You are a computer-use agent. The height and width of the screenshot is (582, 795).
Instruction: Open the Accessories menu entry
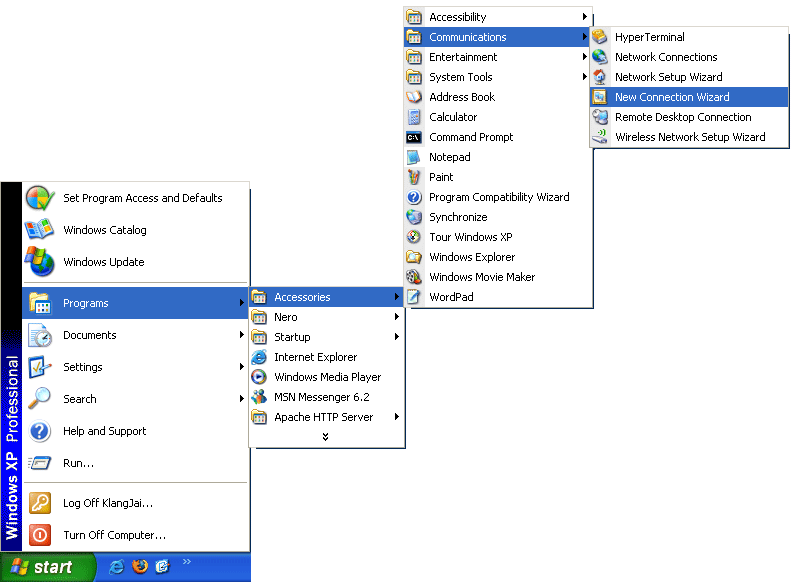tap(326, 297)
